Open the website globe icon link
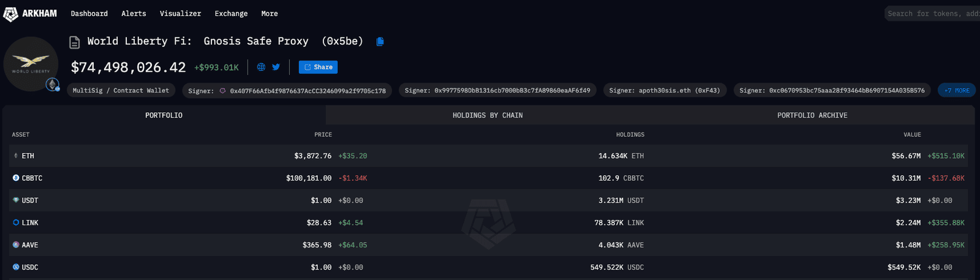Image resolution: width=980 pixels, height=280 pixels. click(x=261, y=67)
